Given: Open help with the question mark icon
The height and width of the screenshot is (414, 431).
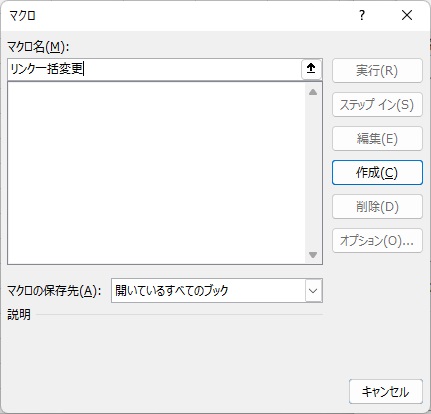Looking at the screenshot, I should click(362, 15).
